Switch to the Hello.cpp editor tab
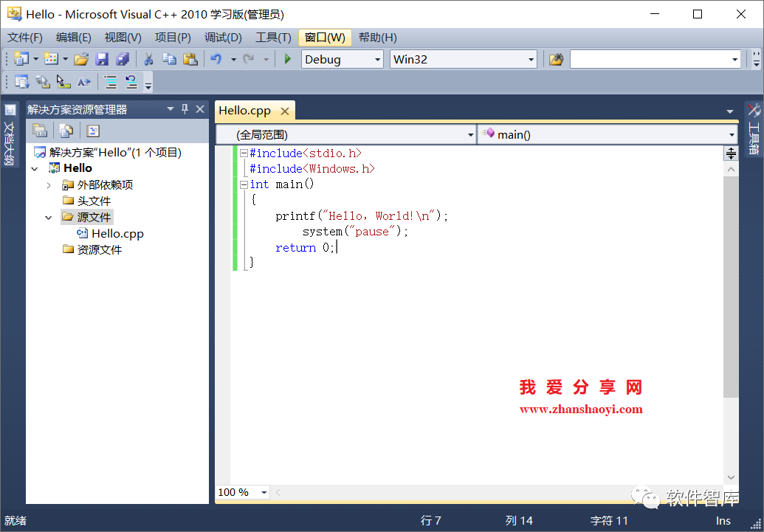The image size is (764, 532). click(244, 111)
